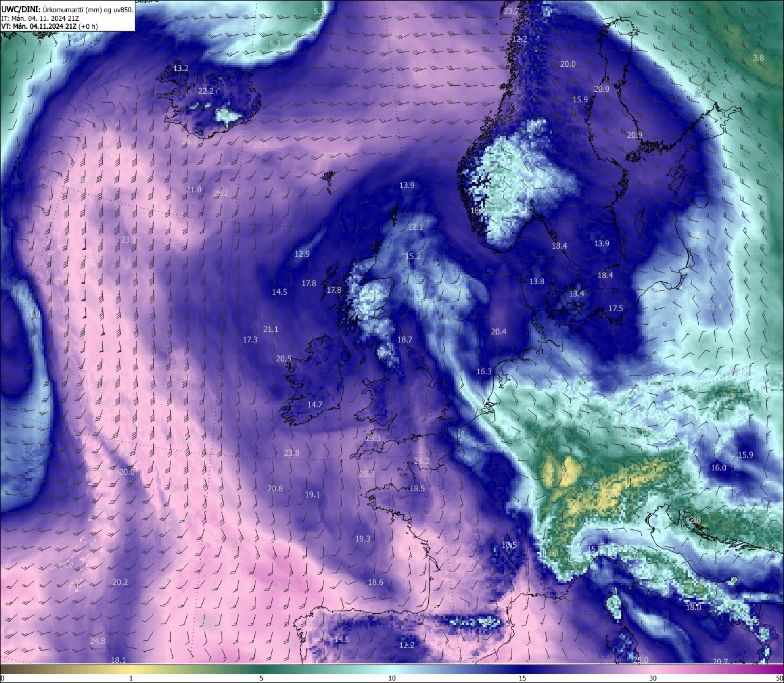Select the 12.9 value west of Scotland

pyautogui.click(x=302, y=254)
